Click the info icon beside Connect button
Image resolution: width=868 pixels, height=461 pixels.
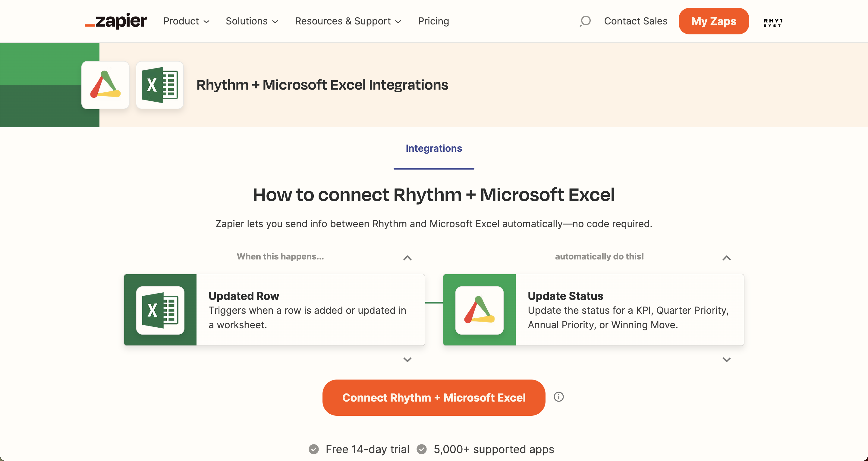point(559,397)
